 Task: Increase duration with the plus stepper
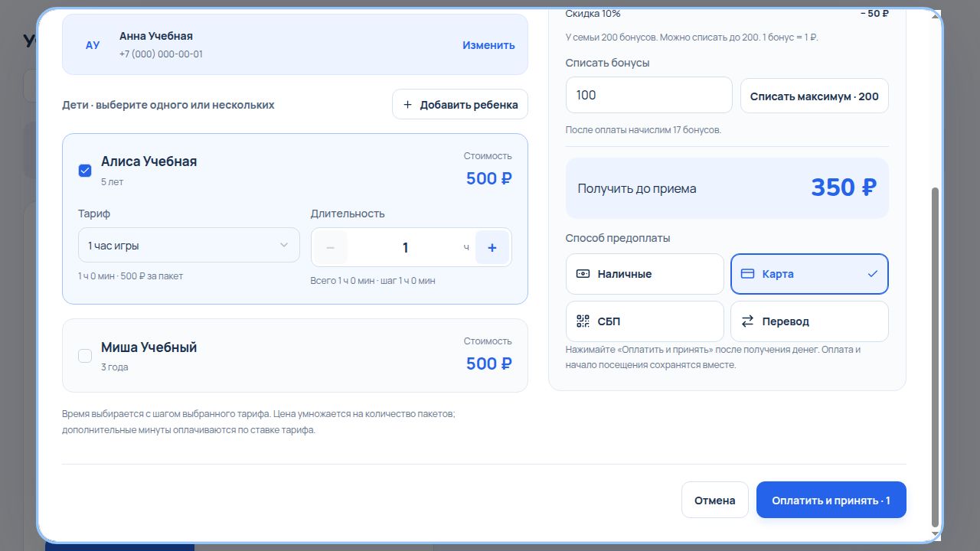[x=492, y=247]
